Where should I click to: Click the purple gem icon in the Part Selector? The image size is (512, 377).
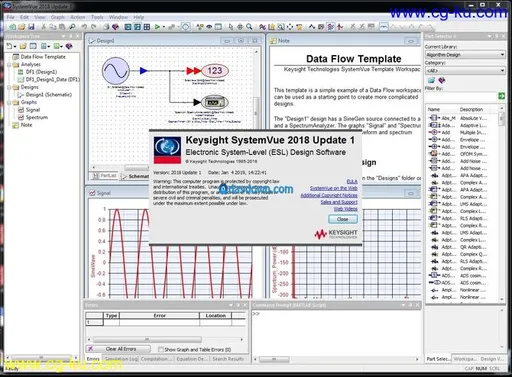tap(442, 80)
